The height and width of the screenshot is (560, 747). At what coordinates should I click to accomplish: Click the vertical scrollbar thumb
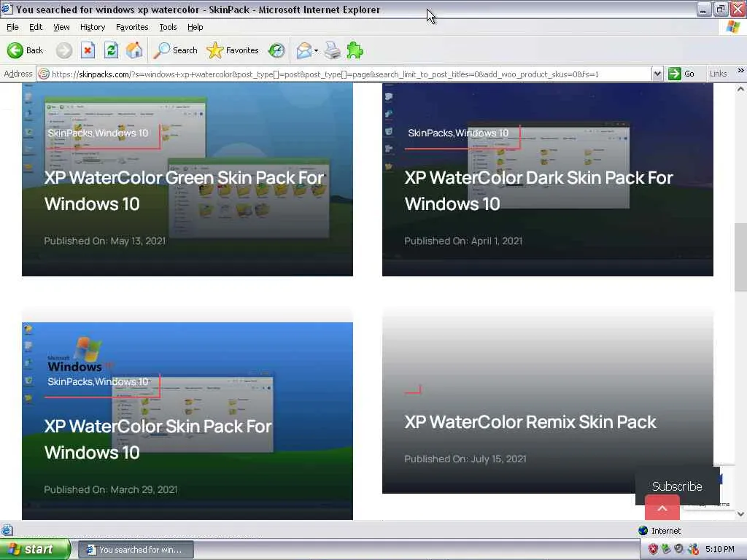point(740,256)
